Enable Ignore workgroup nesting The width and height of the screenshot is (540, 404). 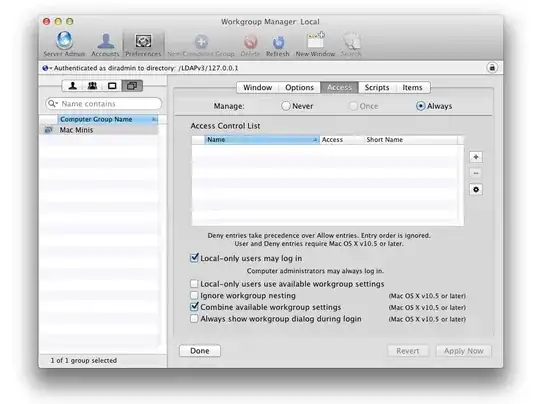[x=194, y=296]
